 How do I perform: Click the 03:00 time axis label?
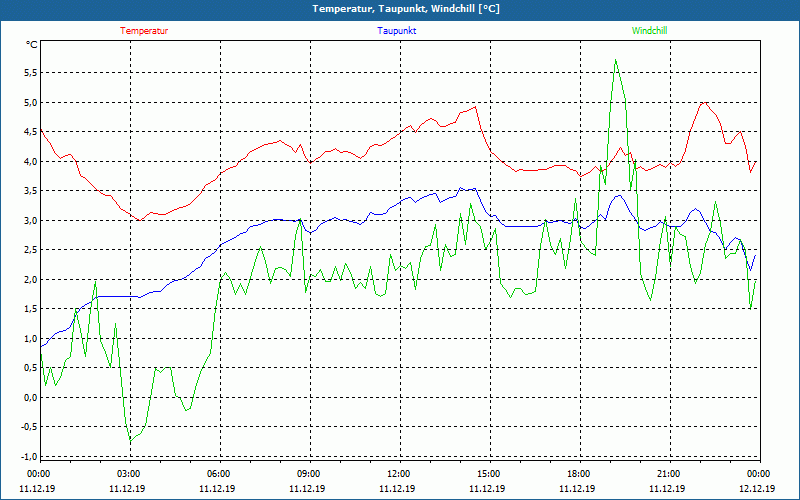click(x=130, y=474)
